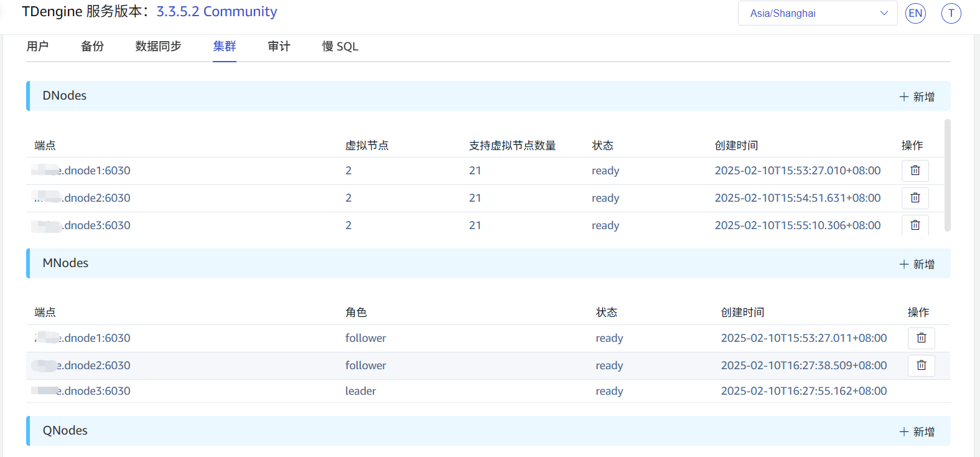Click ready status of DNode dnode1
This screenshot has width=980, height=457.
point(605,171)
